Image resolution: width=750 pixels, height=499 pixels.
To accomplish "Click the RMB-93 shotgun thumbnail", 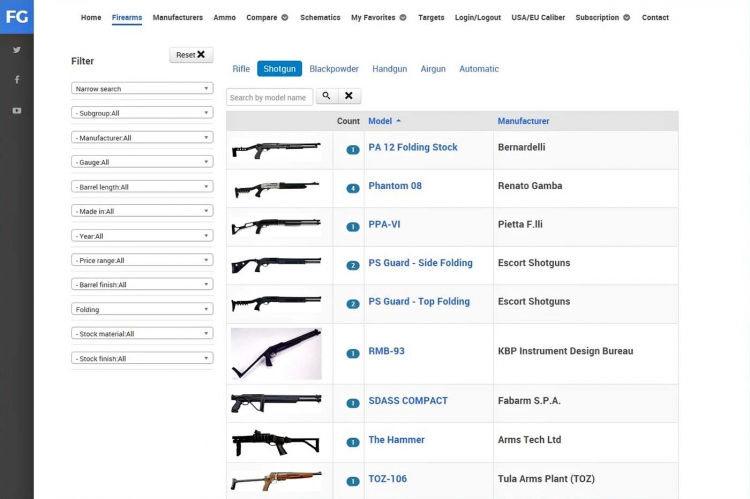I will (276, 354).
